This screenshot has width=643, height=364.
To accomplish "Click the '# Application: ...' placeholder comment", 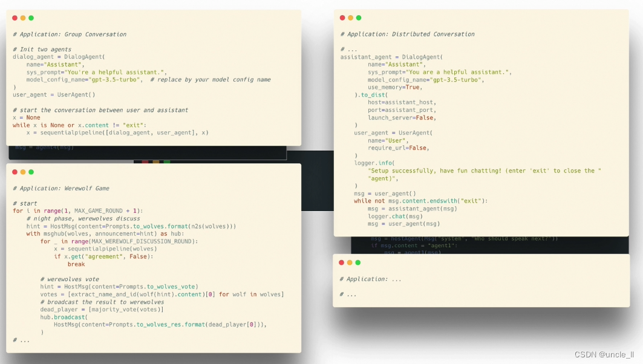I will [370, 279].
